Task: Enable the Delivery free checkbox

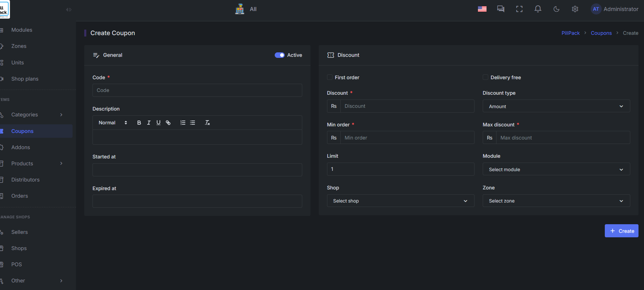Action: 485,77
